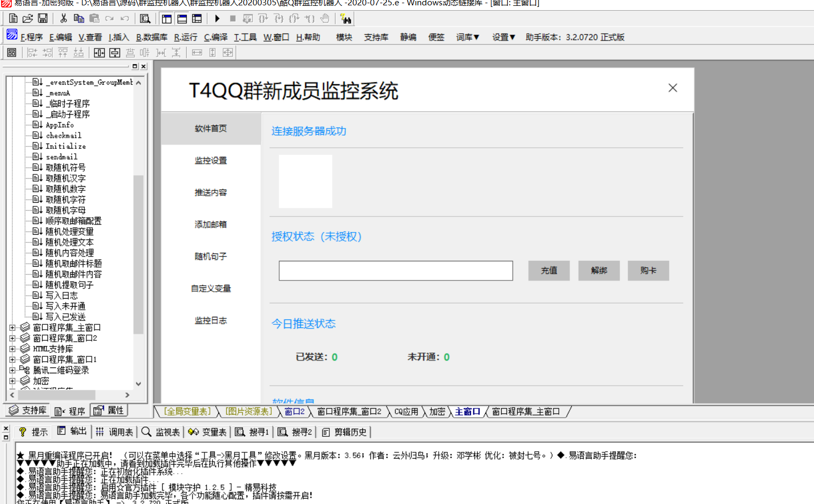Switch to the [全局变量表] editor tab
The image size is (814, 504).
click(187, 412)
